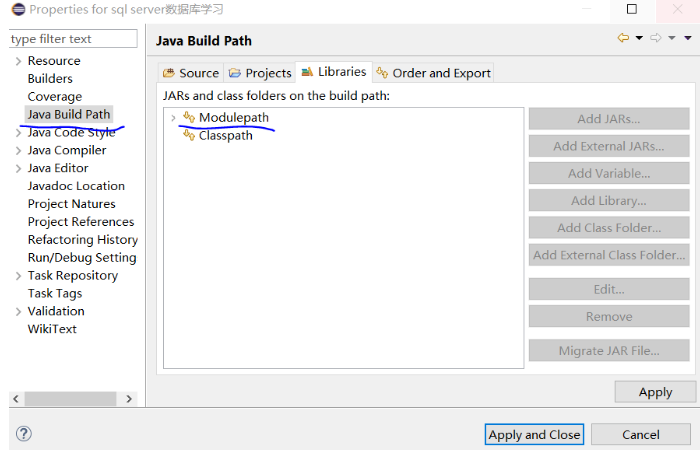Click the Migrate JAR File... button
The image size is (700, 450).
click(x=609, y=350)
